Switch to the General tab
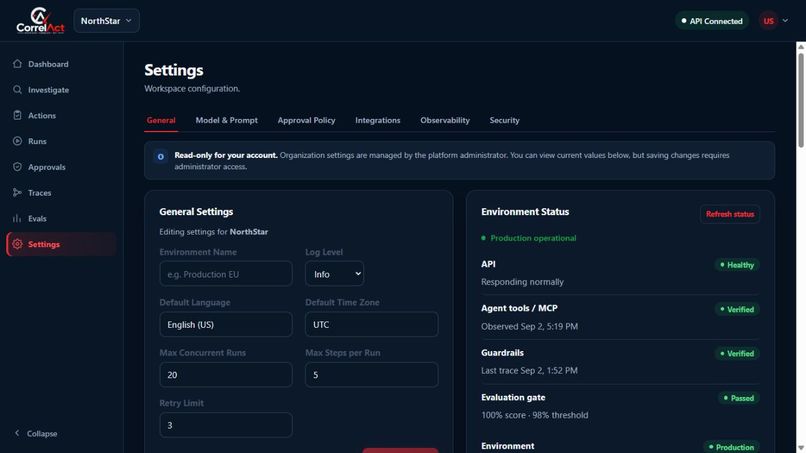The image size is (806, 453). pyautogui.click(x=161, y=120)
